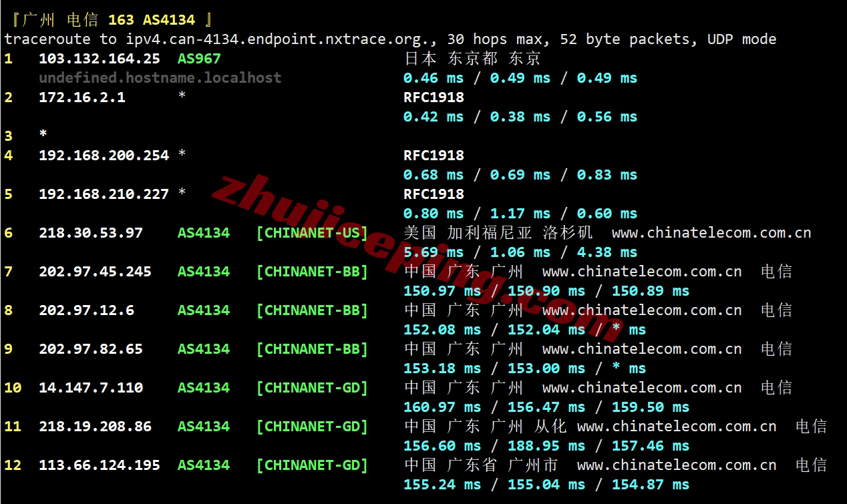Screen dimensions: 847x504
Task: Click the AS4134 label on hop 7
Action: coord(203,272)
